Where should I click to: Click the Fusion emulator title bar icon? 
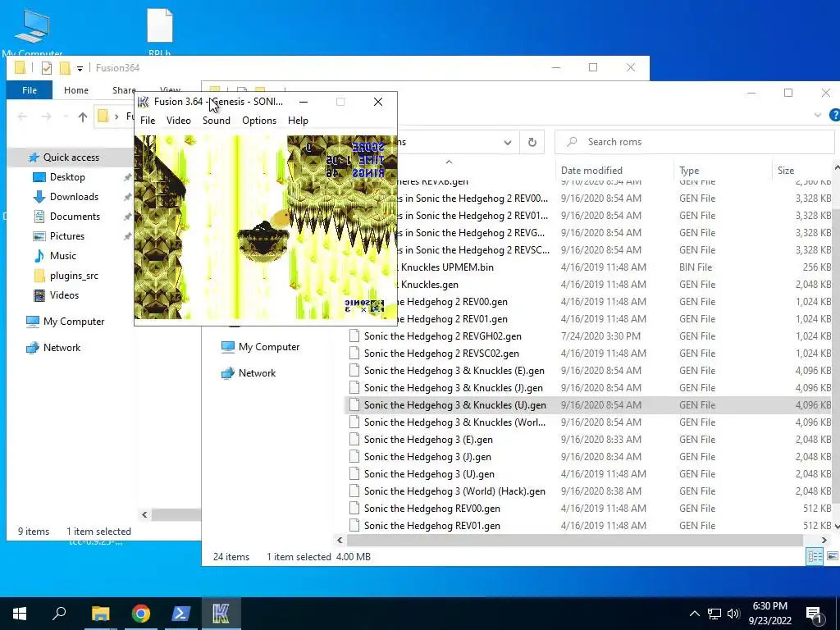pos(143,102)
